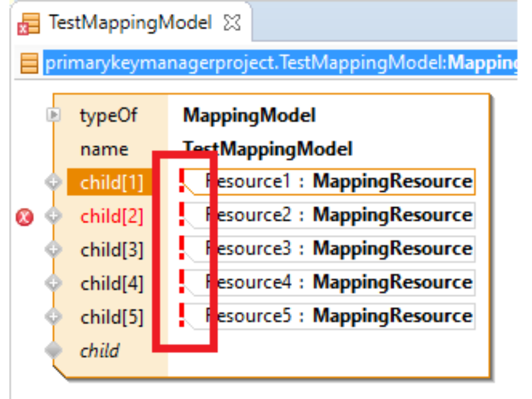Open the MappingModel type value
Viewport: 532px width, 399px height.
pyautogui.click(x=249, y=116)
